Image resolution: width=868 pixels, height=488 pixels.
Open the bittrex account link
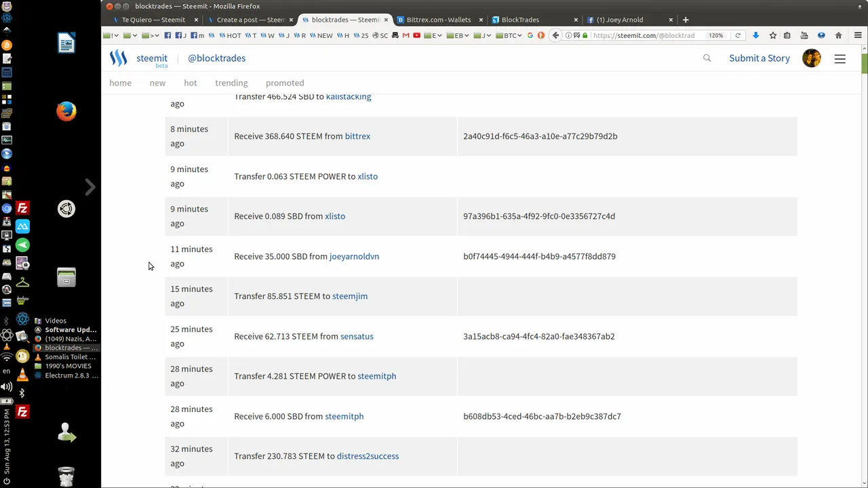357,136
